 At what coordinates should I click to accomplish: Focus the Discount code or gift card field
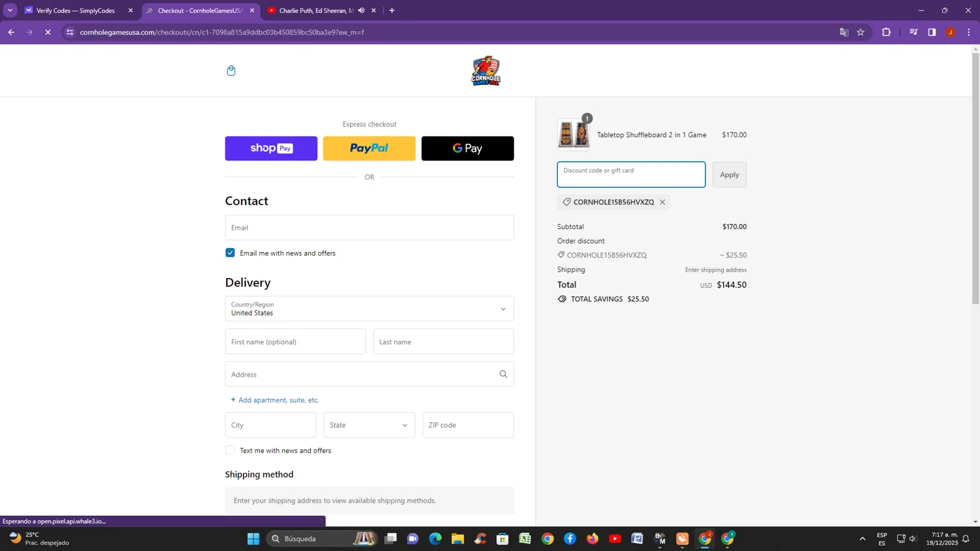(631, 174)
